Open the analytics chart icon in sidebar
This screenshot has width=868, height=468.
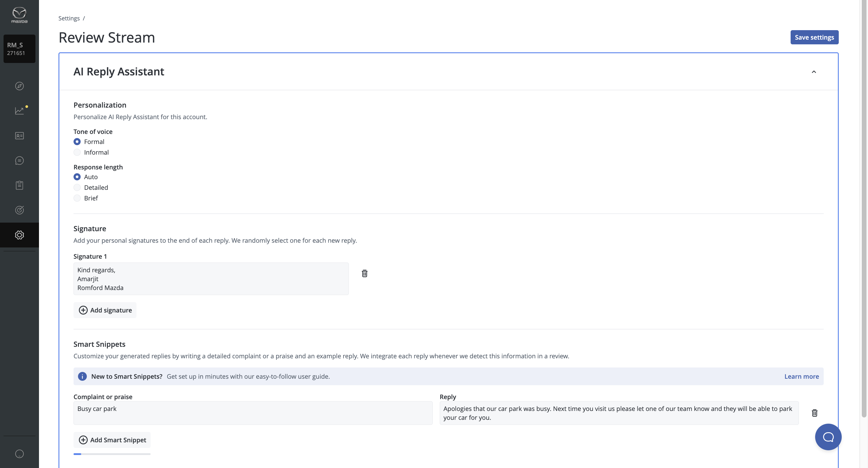coord(19,111)
